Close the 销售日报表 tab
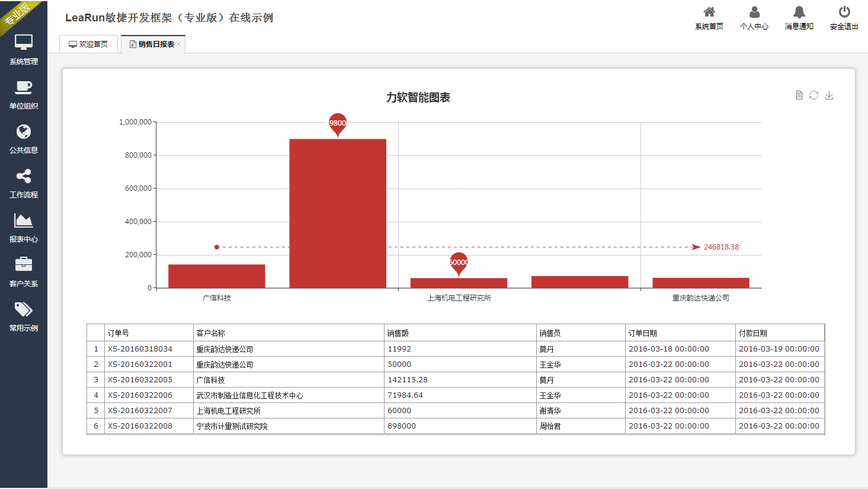This screenshot has width=868, height=489. (178, 44)
